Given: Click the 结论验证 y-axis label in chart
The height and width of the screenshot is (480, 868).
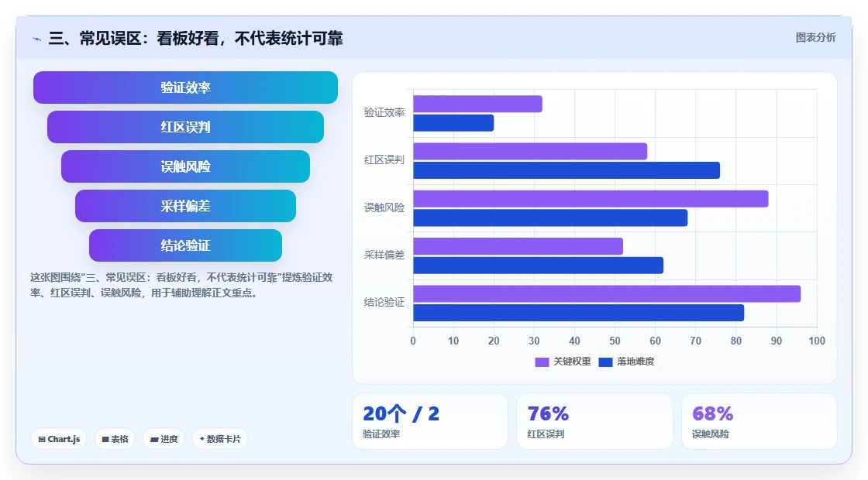Looking at the screenshot, I should pos(384,302).
